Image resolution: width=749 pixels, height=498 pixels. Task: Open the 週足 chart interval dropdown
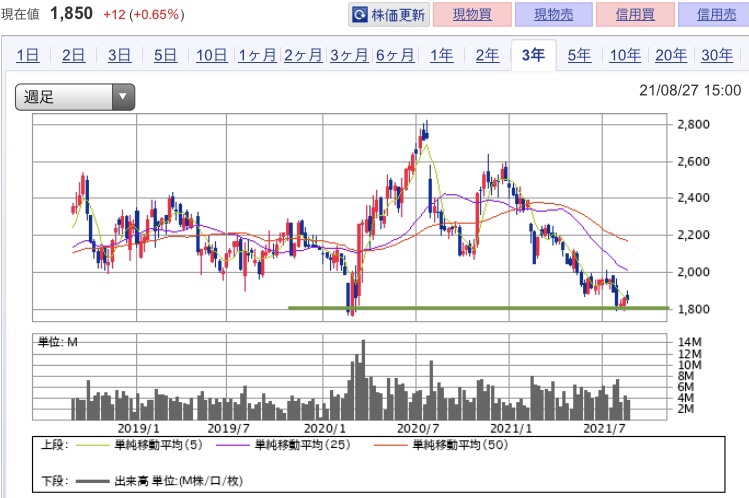click(75, 97)
